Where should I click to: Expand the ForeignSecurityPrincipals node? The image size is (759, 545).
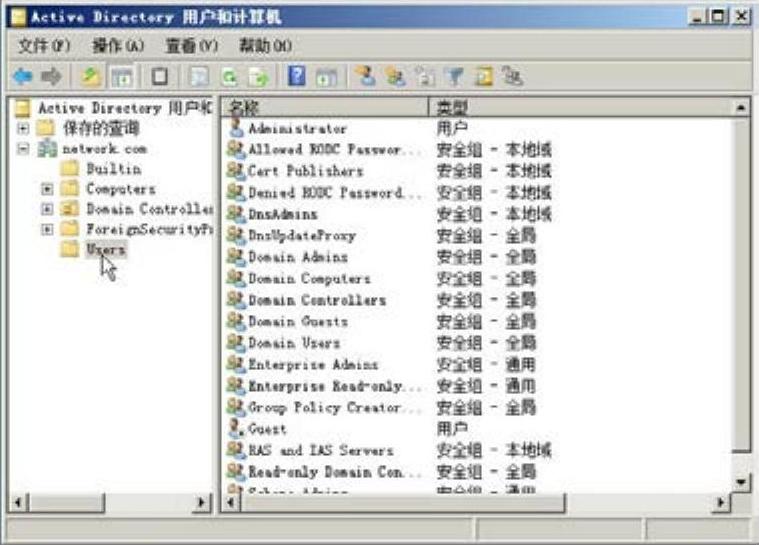[x=47, y=229]
